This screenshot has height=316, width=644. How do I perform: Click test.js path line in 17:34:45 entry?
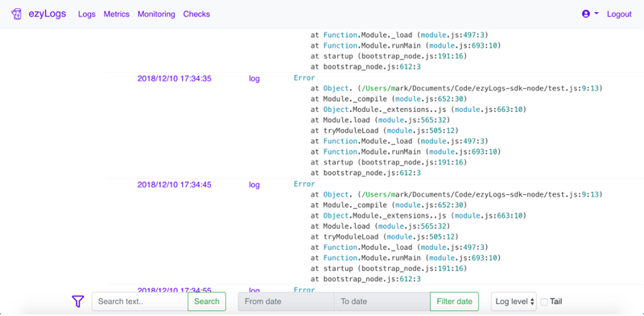click(x=456, y=194)
